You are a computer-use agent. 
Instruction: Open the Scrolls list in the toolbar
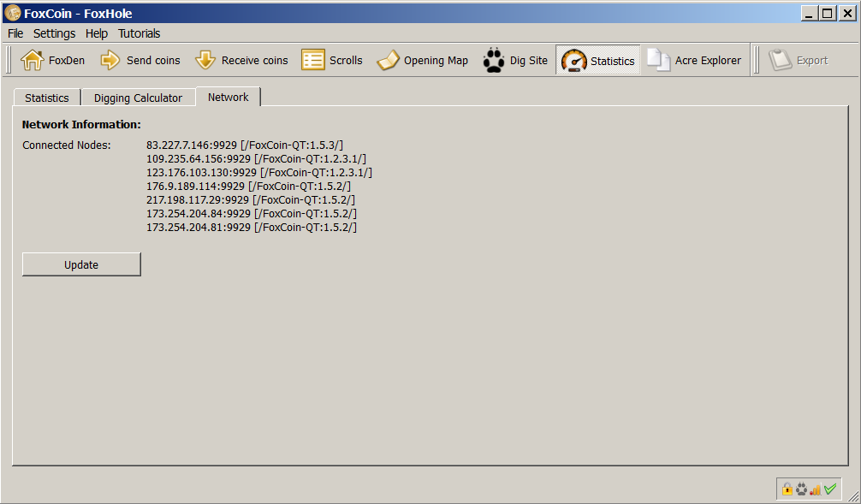point(332,61)
